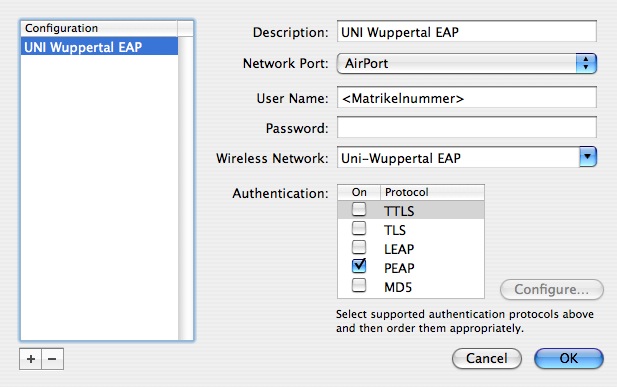617x387 pixels.
Task: Click the User Name field
Action: 467,97
